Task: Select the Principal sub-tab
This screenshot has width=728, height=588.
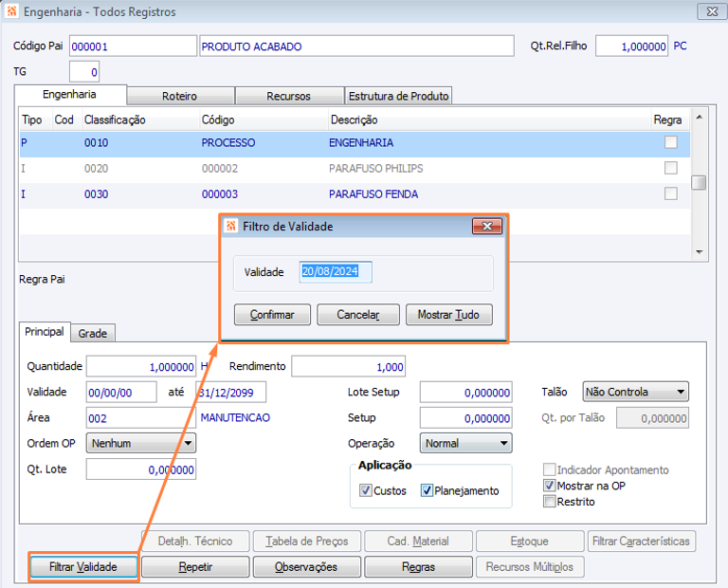Action: (45, 332)
